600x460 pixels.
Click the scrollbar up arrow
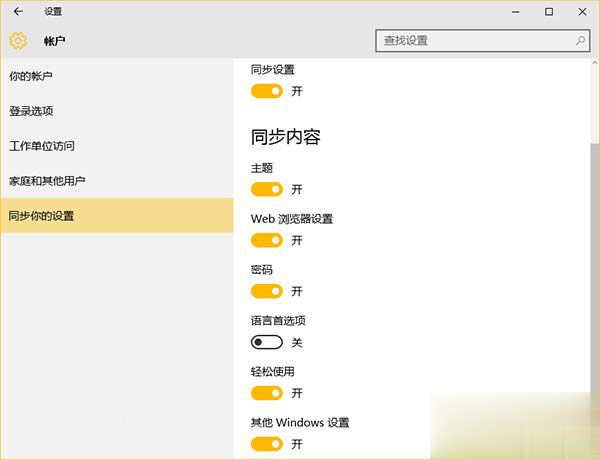(x=595, y=62)
